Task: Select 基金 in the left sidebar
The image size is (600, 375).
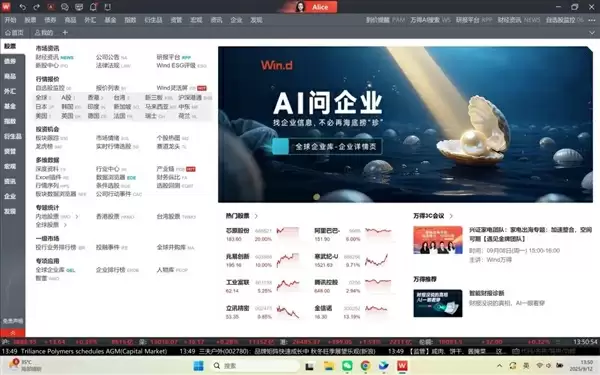Action: (10, 106)
